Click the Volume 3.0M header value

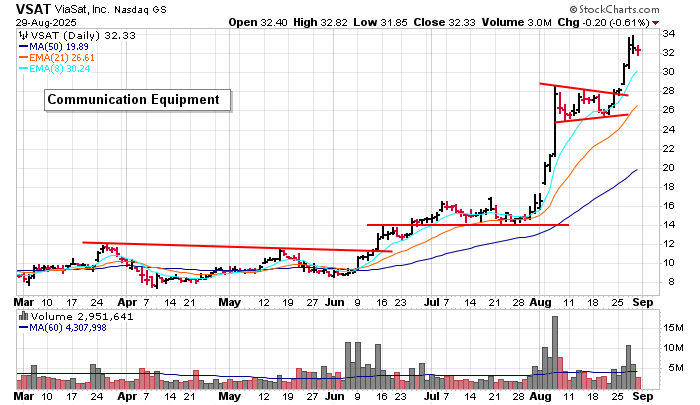click(x=517, y=22)
